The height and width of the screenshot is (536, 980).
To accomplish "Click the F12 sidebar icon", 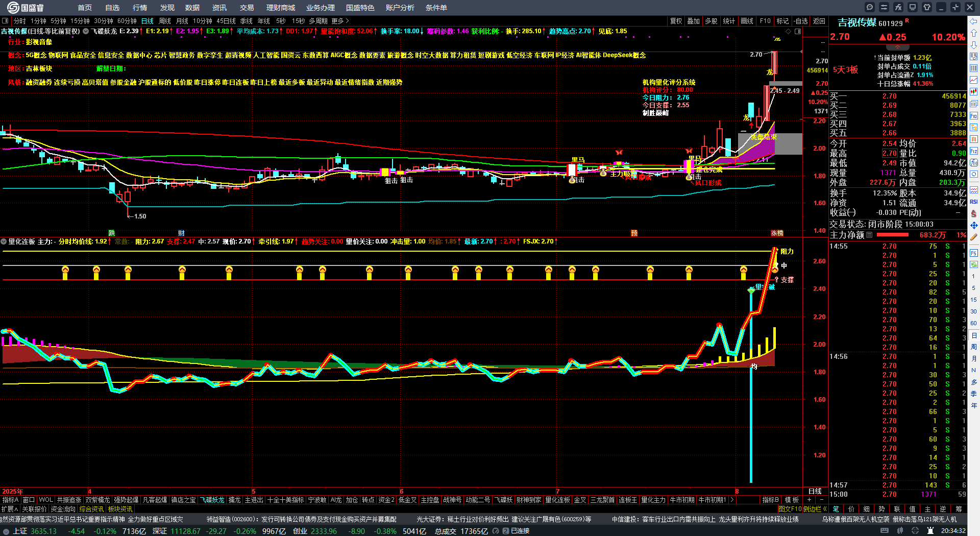I will pos(974,151).
